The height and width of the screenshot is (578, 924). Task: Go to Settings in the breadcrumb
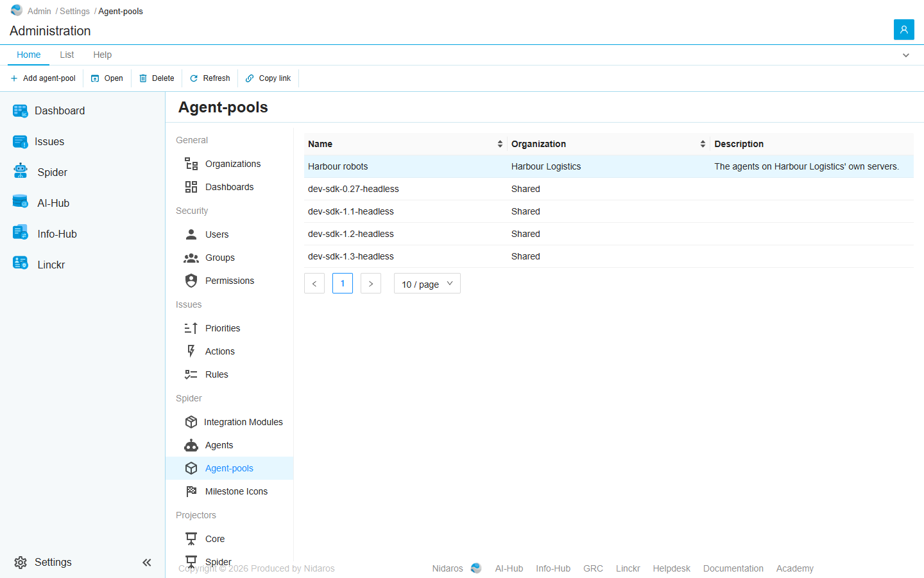pos(74,11)
